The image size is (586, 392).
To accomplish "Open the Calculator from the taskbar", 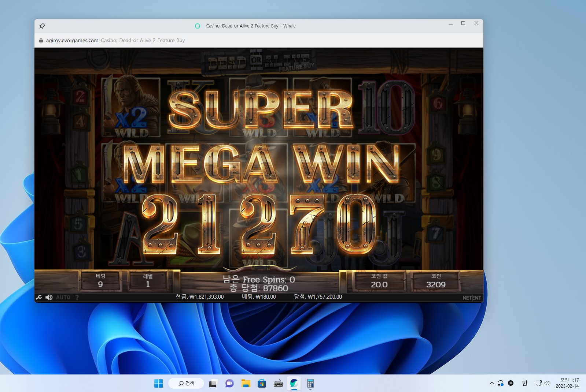I will point(310,383).
